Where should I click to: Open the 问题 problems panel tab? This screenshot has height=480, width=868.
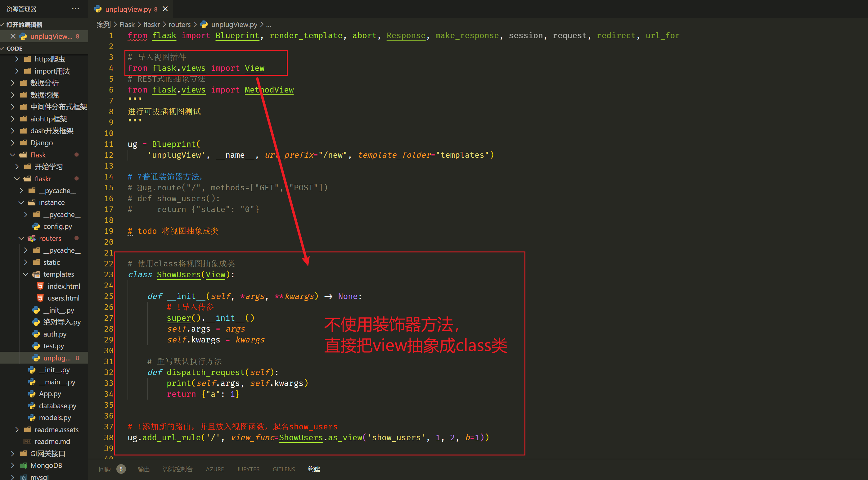[x=105, y=469]
